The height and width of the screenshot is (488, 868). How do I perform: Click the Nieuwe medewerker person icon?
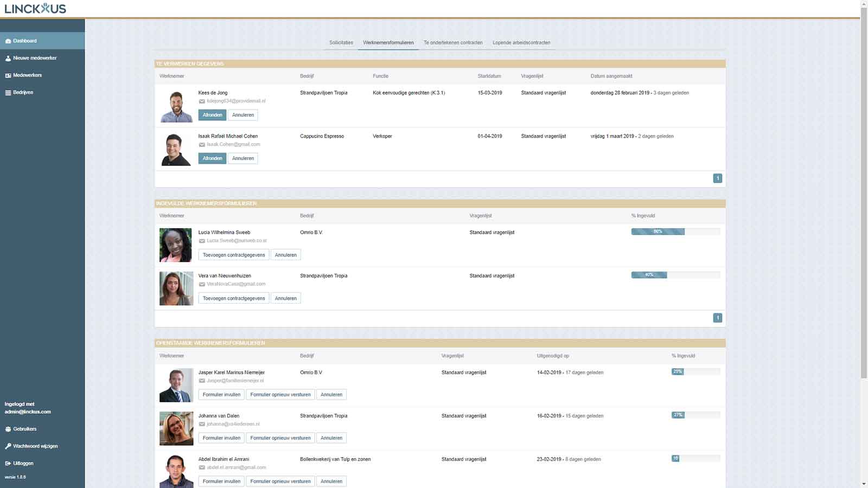click(x=8, y=59)
